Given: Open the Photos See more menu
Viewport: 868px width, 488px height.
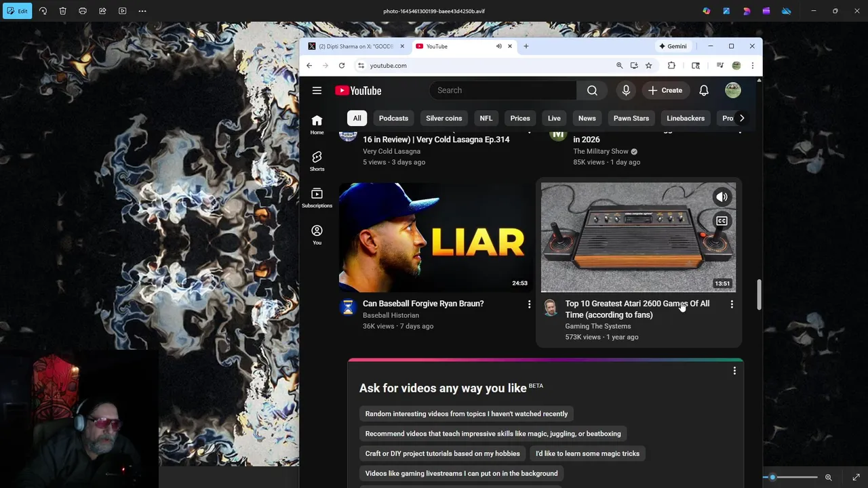Looking at the screenshot, I should pos(142,11).
